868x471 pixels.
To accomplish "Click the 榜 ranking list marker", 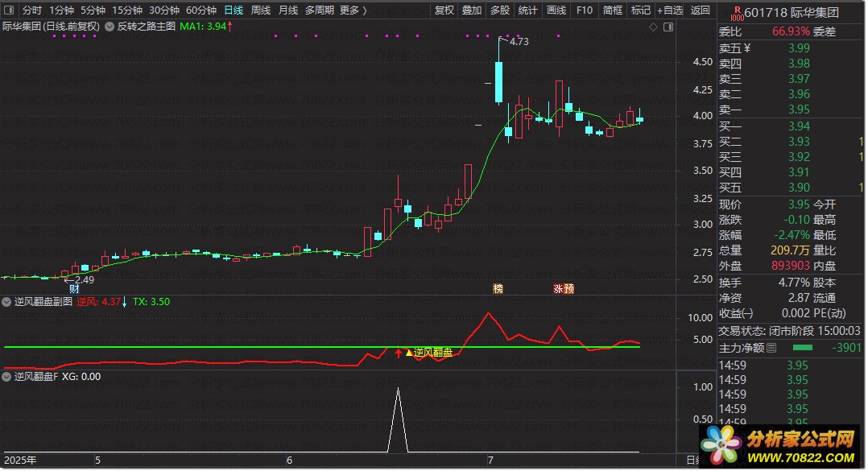I will pyautogui.click(x=498, y=288).
